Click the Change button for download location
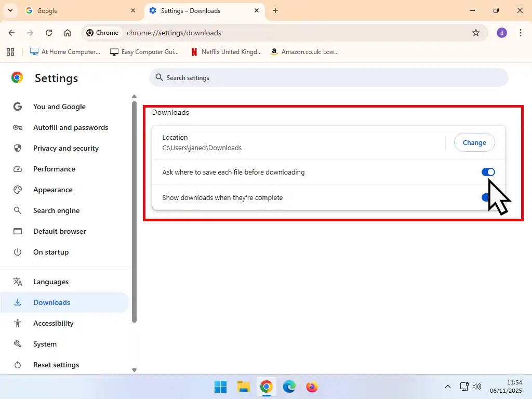This screenshot has height=399, width=532. coord(474,142)
